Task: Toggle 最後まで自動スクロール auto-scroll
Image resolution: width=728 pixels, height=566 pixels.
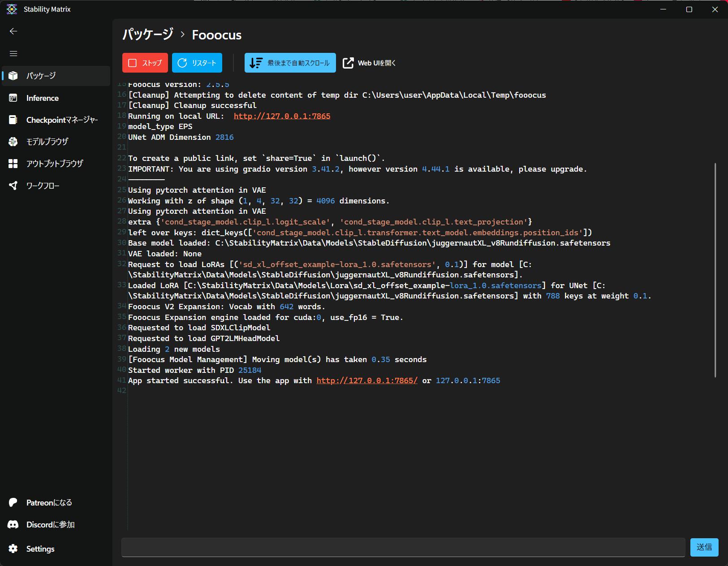Action: [290, 63]
